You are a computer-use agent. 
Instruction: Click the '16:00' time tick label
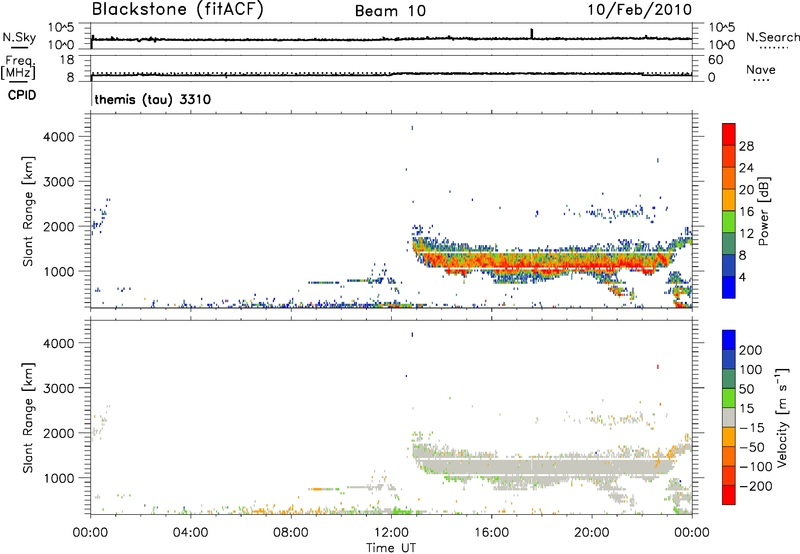[x=491, y=533]
